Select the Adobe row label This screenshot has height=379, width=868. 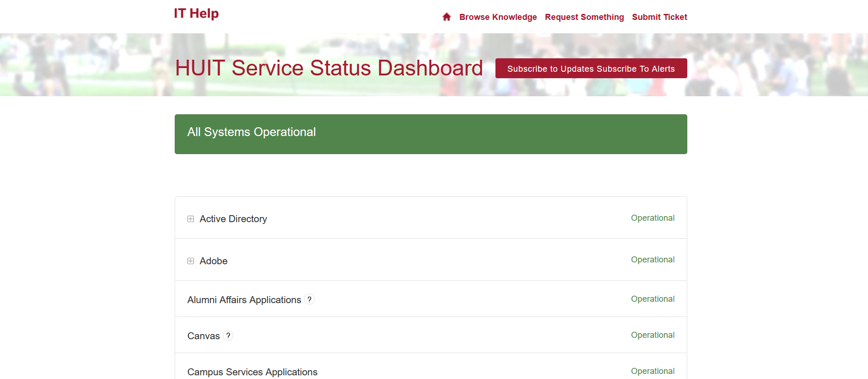(x=214, y=261)
